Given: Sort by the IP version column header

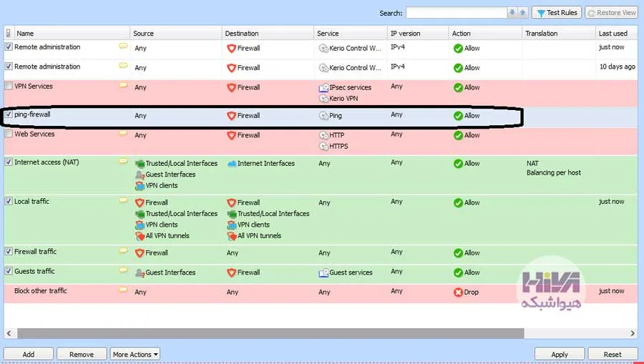Looking at the screenshot, I should (x=418, y=33).
